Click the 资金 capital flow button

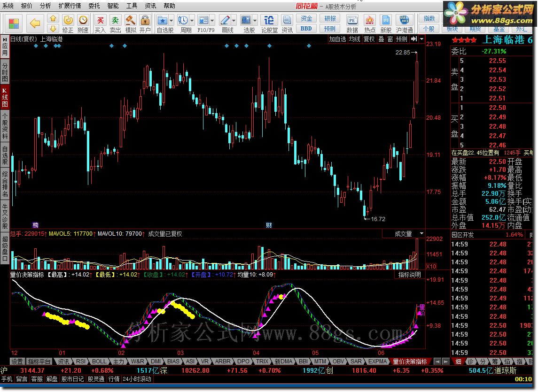coord(306,18)
